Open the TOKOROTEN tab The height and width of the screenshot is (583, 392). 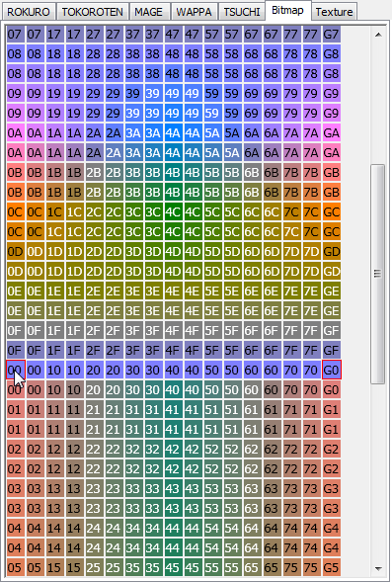pos(93,12)
